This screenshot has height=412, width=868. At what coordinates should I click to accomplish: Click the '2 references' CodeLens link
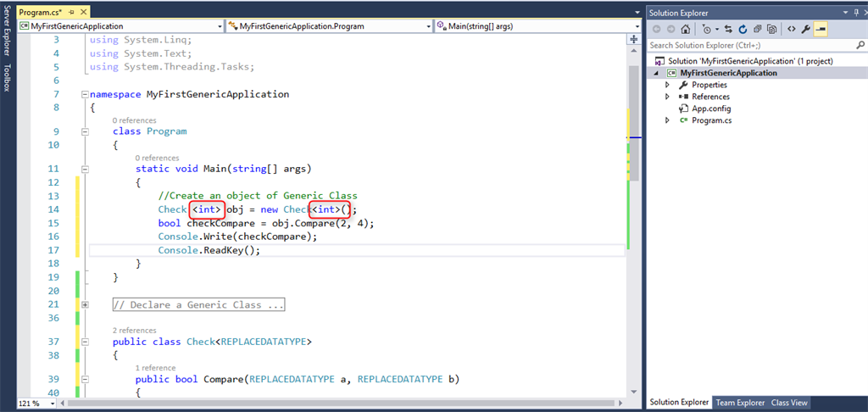tap(134, 330)
